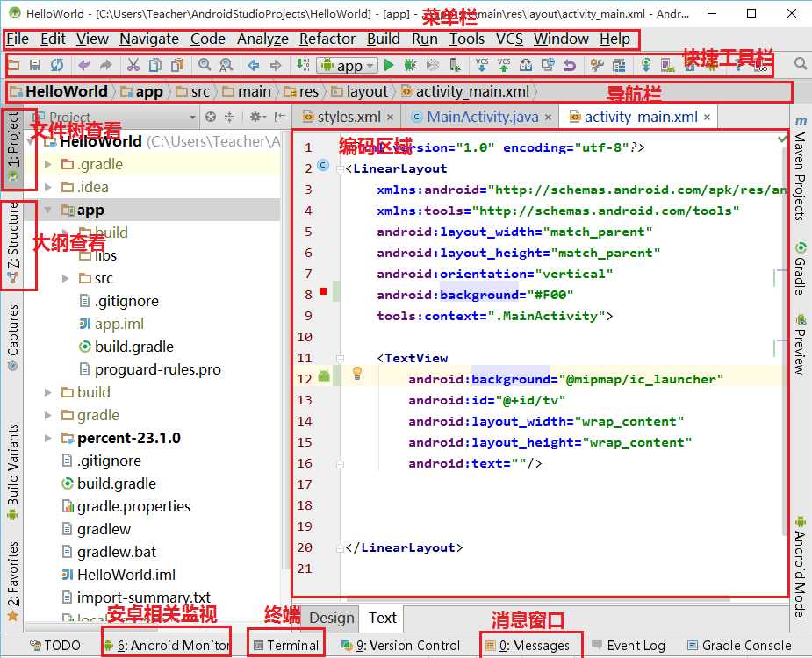This screenshot has height=658, width=812.
Task: Toggle the Preview side panel
Action: pos(800,345)
